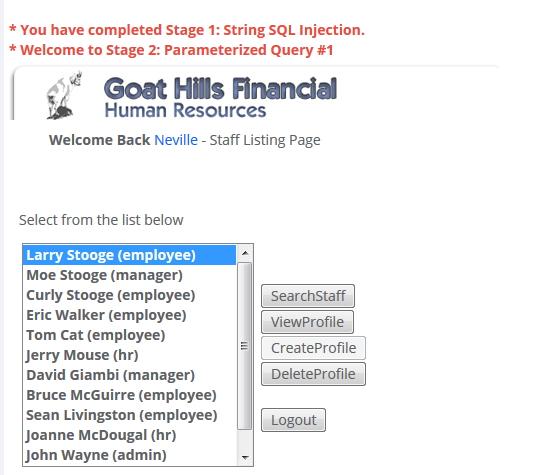Click the scroll down arrow of staff list
The width and height of the screenshot is (533, 475).
245,457
